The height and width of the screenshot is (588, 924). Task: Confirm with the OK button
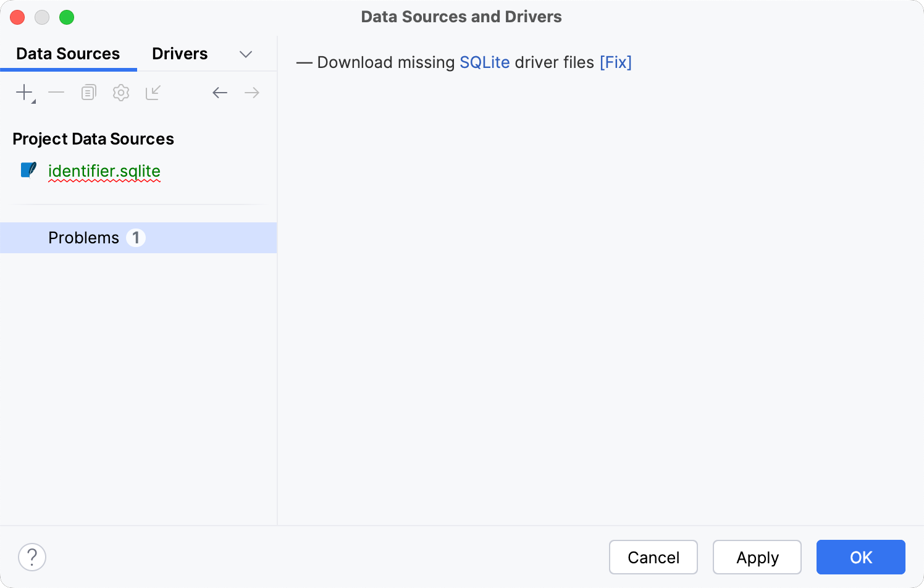(860, 556)
